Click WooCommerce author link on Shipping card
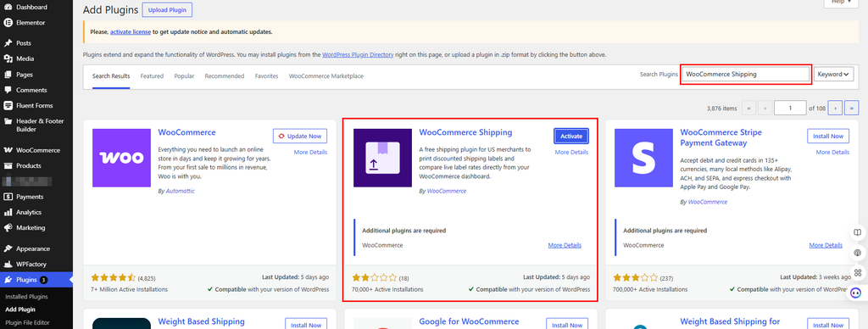The height and width of the screenshot is (329, 868). point(447,191)
